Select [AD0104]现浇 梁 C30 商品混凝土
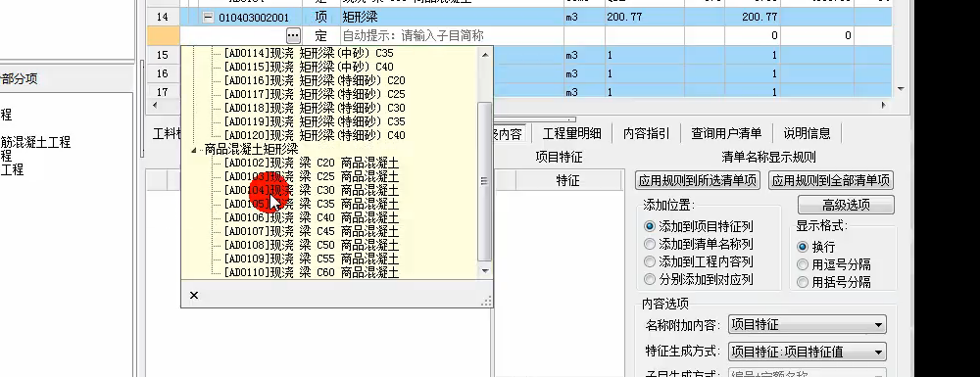 [x=312, y=190]
